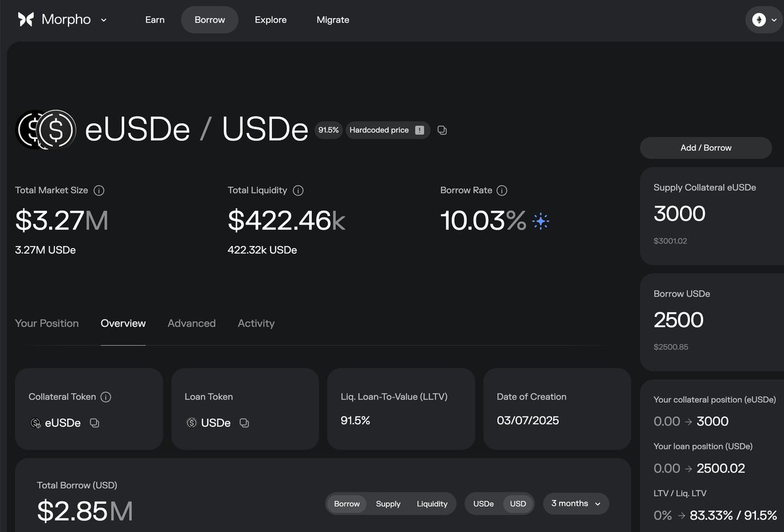Click the $2.85M total borrow value

click(85, 511)
